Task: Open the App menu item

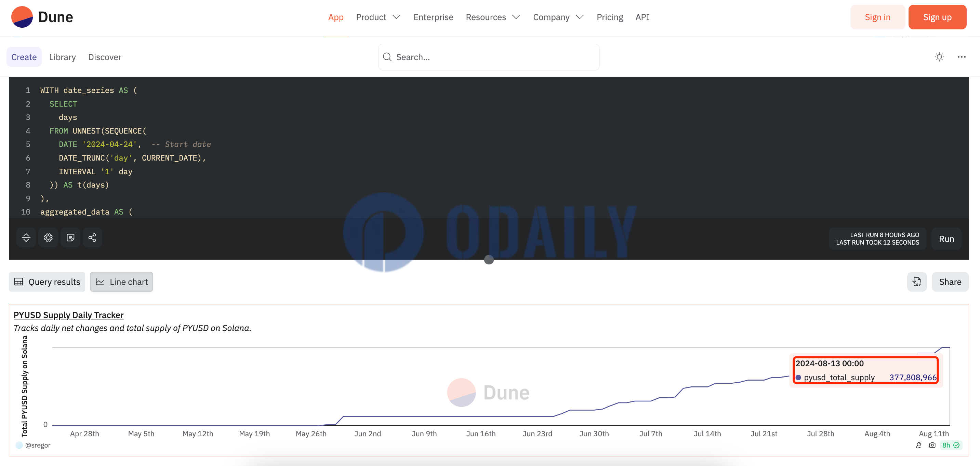Action: [335, 17]
